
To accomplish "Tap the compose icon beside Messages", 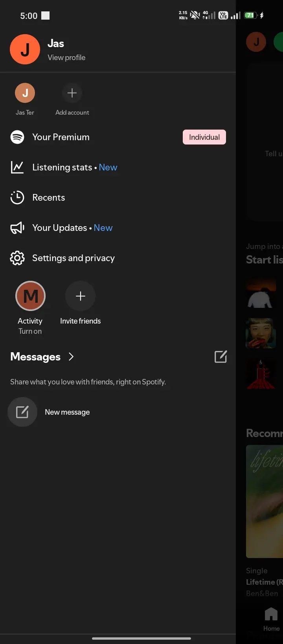I will pyautogui.click(x=221, y=357).
